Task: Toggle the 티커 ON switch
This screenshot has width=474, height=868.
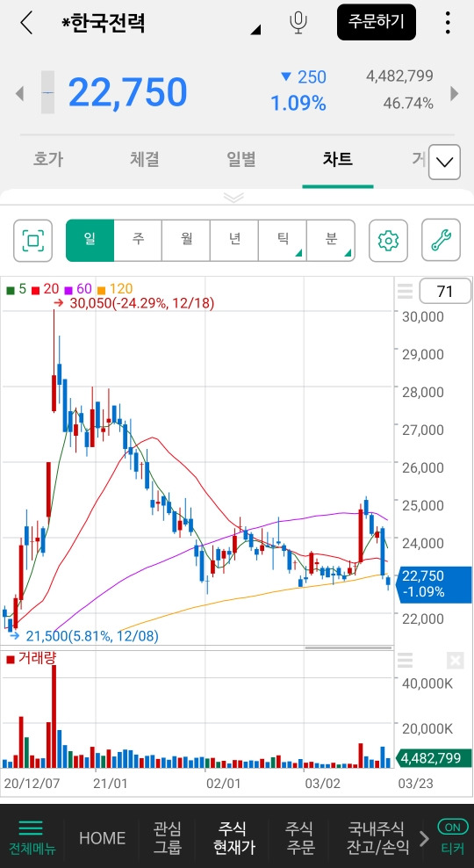Action: [452, 836]
